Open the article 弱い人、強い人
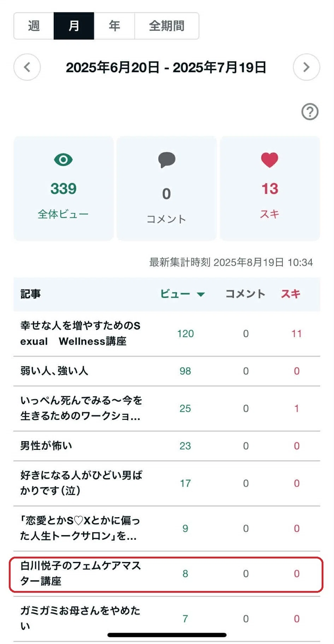Viewport: 334px width, 644px height. pos(167,371)
